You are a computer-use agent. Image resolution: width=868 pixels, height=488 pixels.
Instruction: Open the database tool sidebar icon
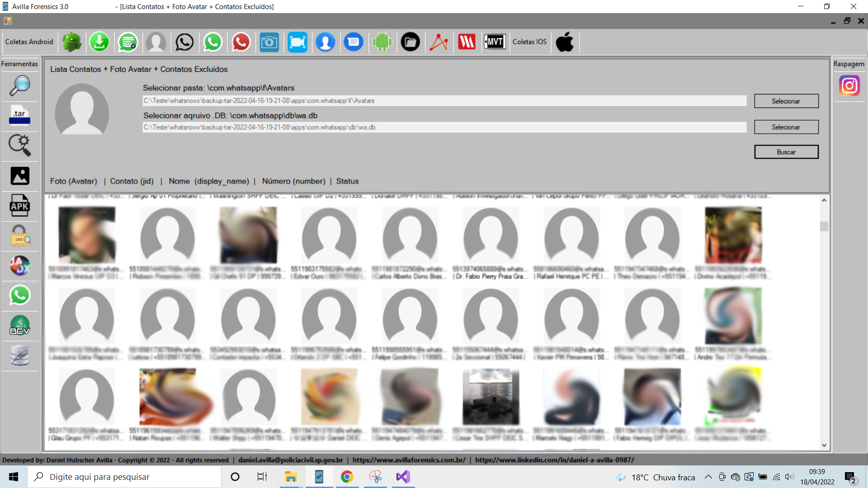pos(20,356)
